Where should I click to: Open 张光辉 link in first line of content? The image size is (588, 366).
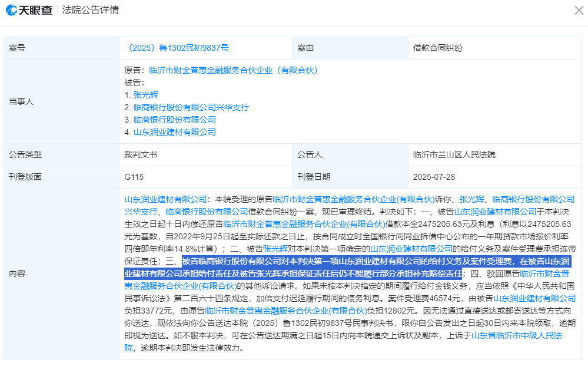click(471, 199)
